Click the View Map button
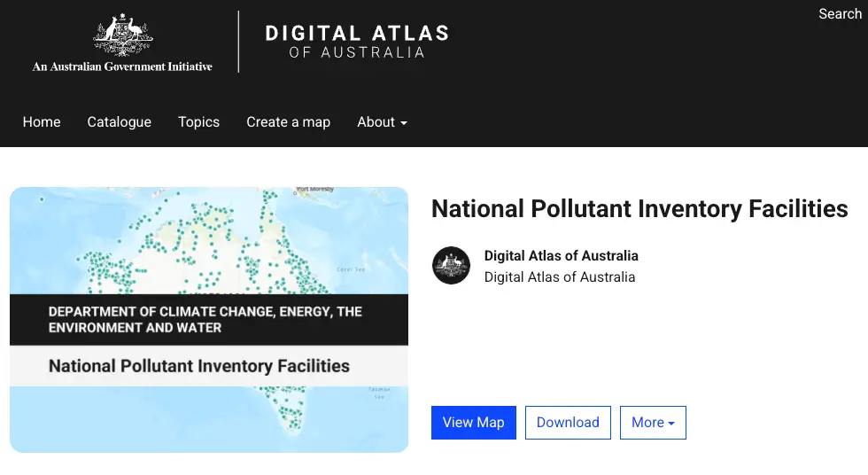The height and width of the screenshot is (475, 868). coord(474,423)
